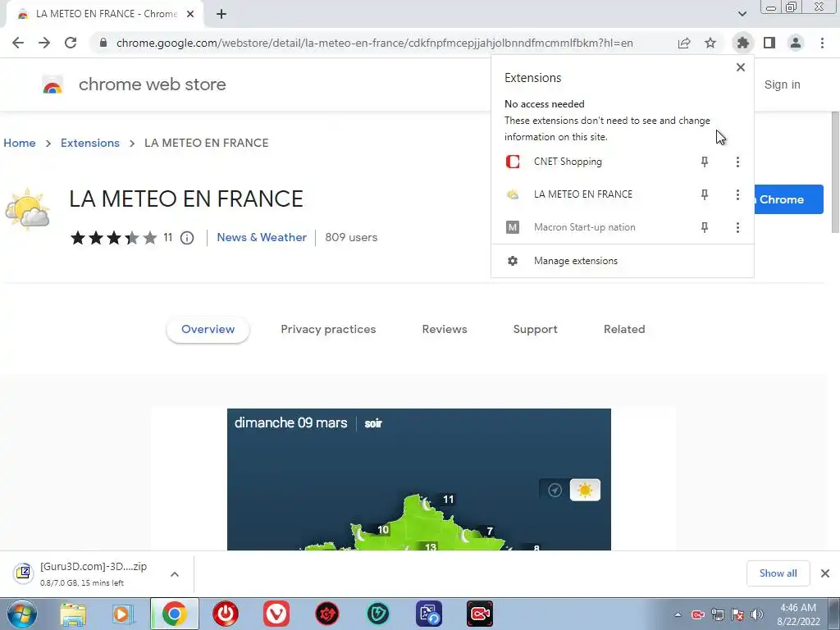Viewport: 840px width, 630px height.
Task: Open more options for Macron Start-up nation
Action: (737, 228)
